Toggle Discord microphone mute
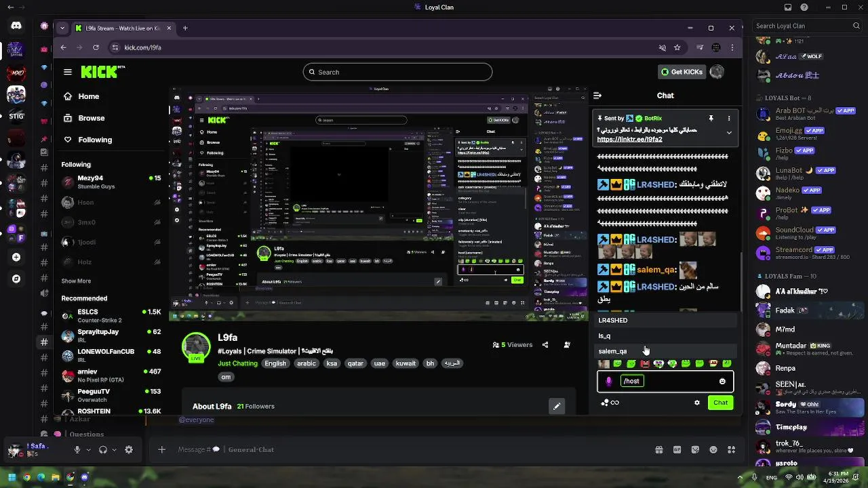The height and width of the screenshot is (488, 868). pos(77,449)
